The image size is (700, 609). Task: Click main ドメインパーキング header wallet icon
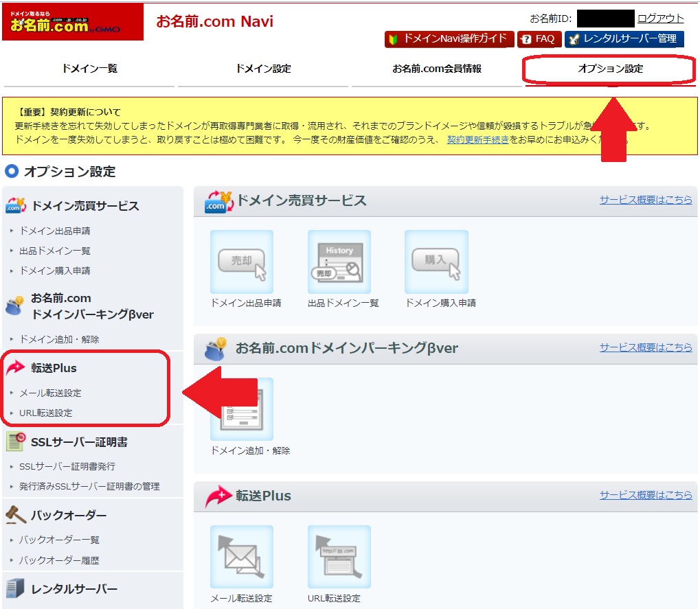pyautogui.click(x=216, y=349)
